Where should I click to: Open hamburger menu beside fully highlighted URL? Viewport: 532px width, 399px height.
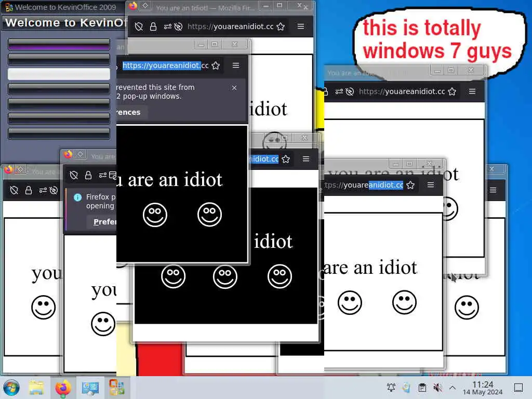tap(236, 65)
